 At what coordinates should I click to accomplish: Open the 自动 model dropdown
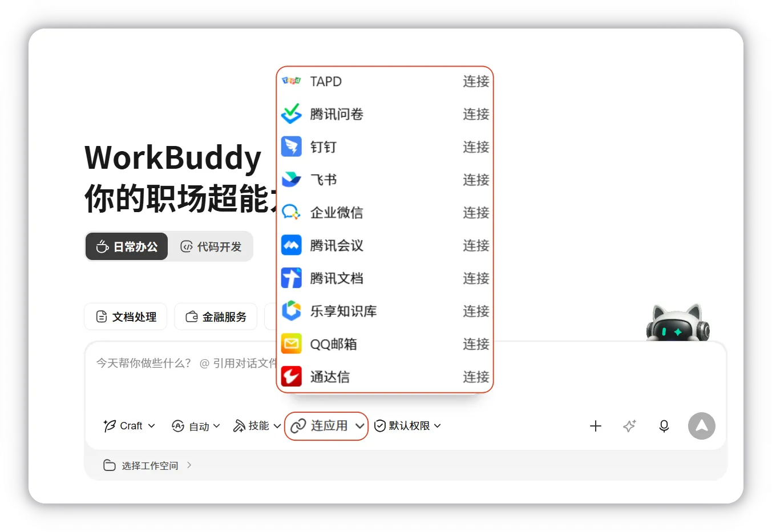point(196,426)
